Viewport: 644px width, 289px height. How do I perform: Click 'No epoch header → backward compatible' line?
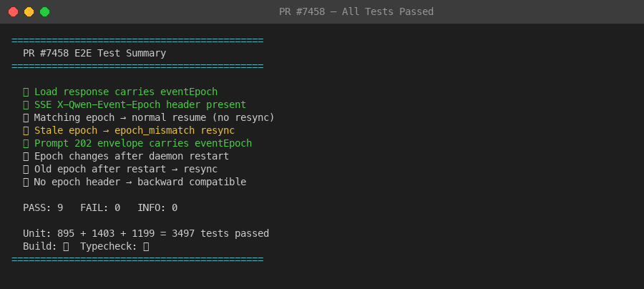click(x=140, y=182)
